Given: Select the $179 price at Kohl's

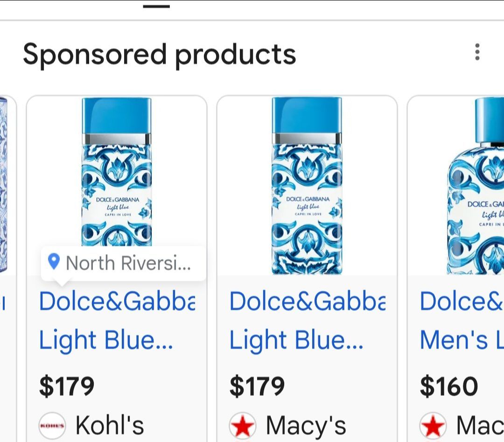Looking at the screenshot, I should click(x=67, y=386).
